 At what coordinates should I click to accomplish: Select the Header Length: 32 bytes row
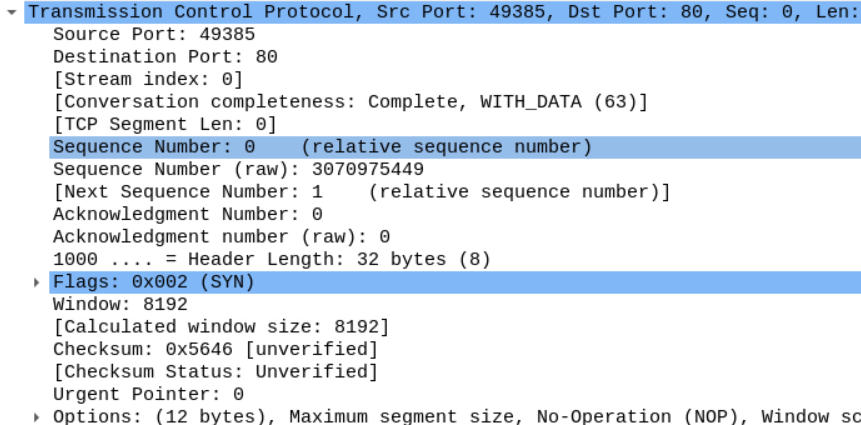tap(271, 259)
